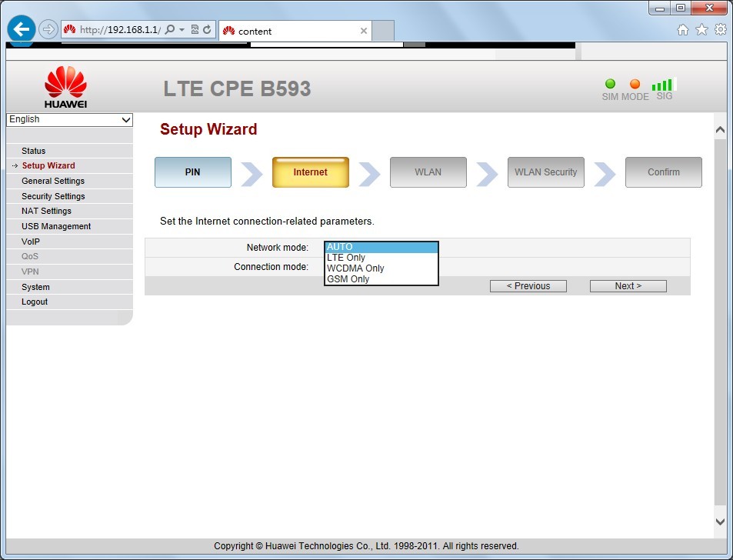Image resolution: width=733 pixels, height=560 pixels.
Task: Choose WCDMA Only network mode option
Action: 355,268
